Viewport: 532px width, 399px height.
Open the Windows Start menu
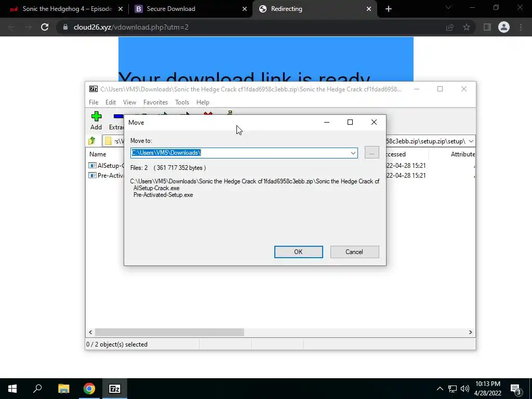click(12, 389)
